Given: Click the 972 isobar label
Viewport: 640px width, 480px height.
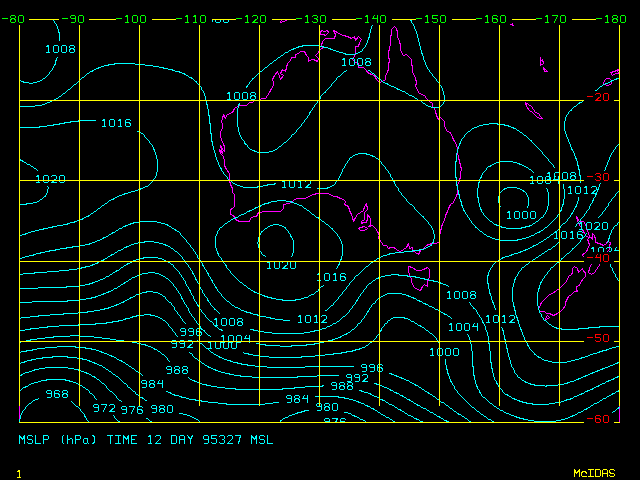Looking at the screenshot, I should 104,408.
